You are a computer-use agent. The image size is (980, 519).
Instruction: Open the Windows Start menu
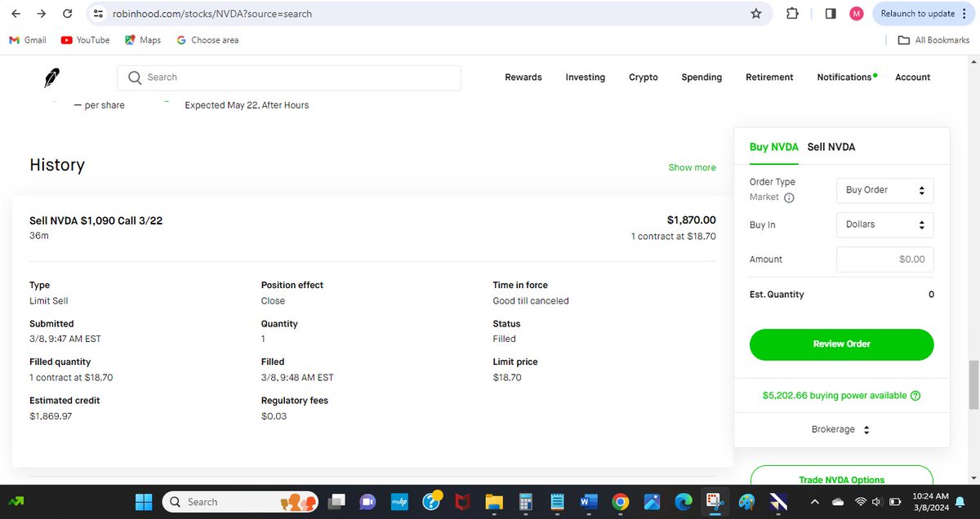[144, 502]
